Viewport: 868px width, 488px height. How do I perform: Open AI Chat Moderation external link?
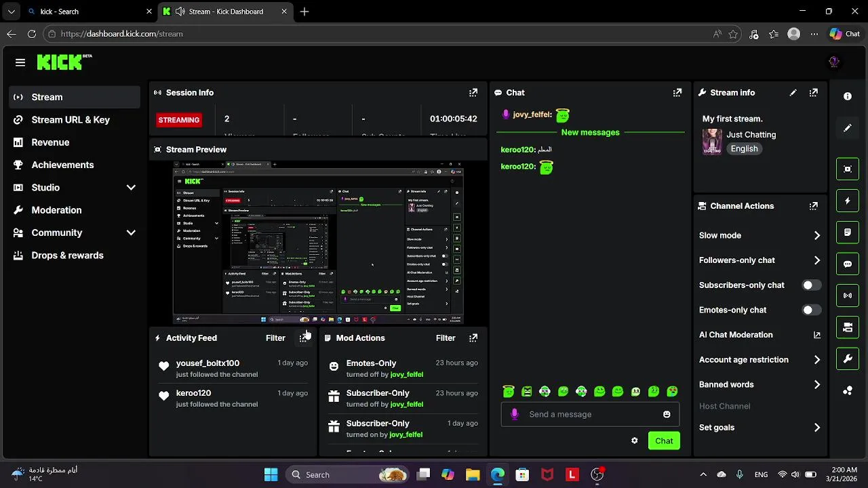coord(817,335)
